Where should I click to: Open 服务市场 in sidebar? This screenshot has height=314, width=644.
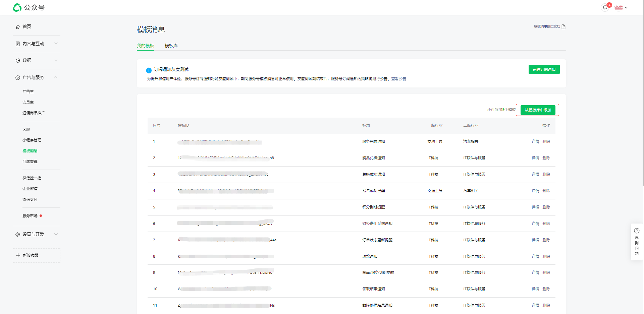(x=30, y=216)
